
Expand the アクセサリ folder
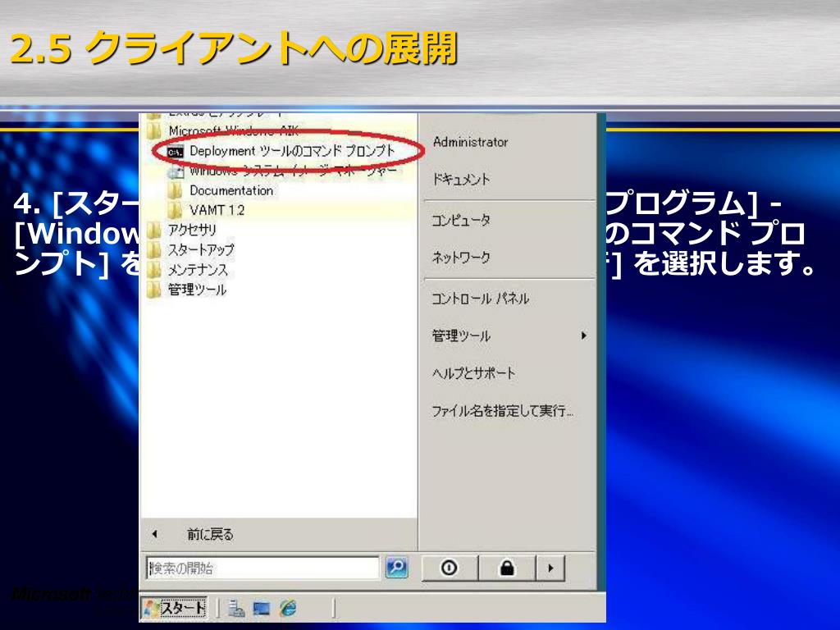coord(182,230)
